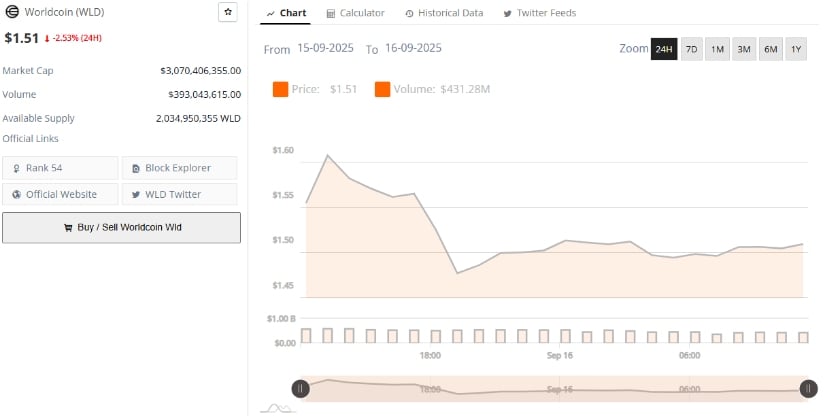Click the Twitter Feeds bird icon
Viewport: 825px width, 416px height.
(507, 14)
